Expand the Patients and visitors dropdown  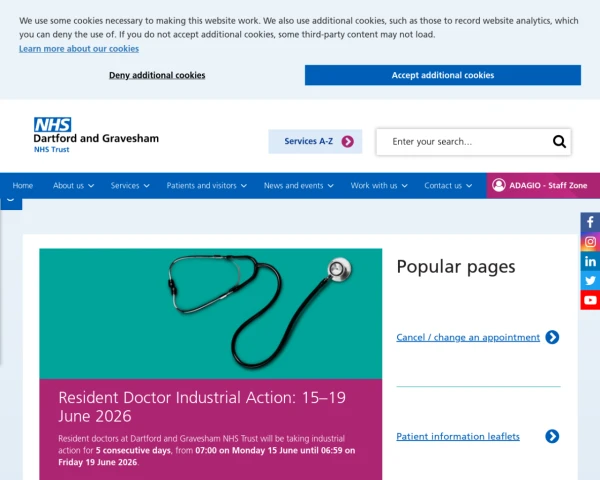tap(207, 186)
